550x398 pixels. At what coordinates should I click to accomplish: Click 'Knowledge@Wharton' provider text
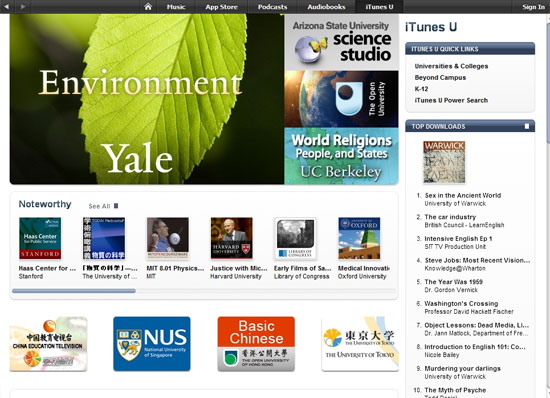[455, 268]
